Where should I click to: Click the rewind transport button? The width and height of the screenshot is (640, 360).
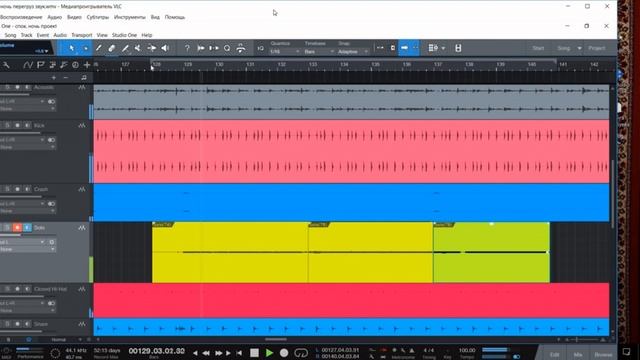[x=206, y=353]
